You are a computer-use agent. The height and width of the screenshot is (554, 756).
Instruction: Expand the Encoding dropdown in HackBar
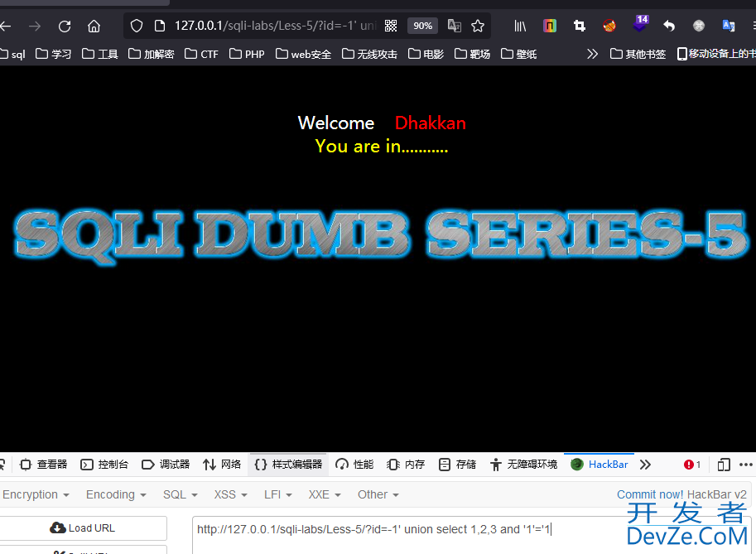coord(116,494)
